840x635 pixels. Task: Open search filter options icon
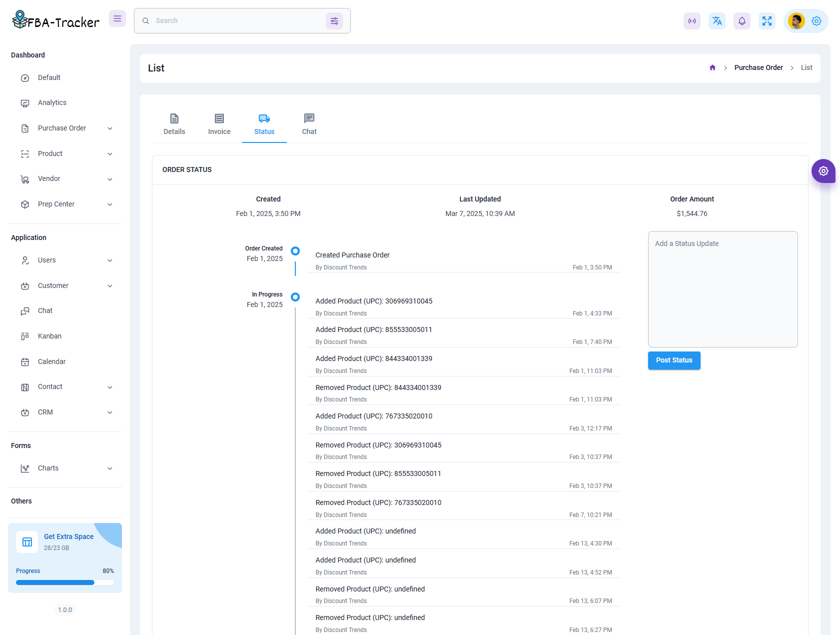coord(334,21)
